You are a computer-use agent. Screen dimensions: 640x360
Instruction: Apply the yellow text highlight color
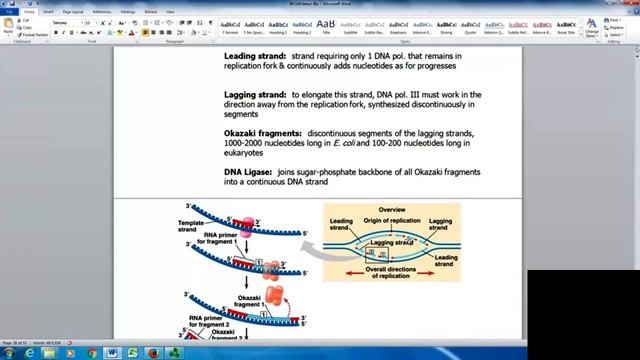[x=120, y=33]
